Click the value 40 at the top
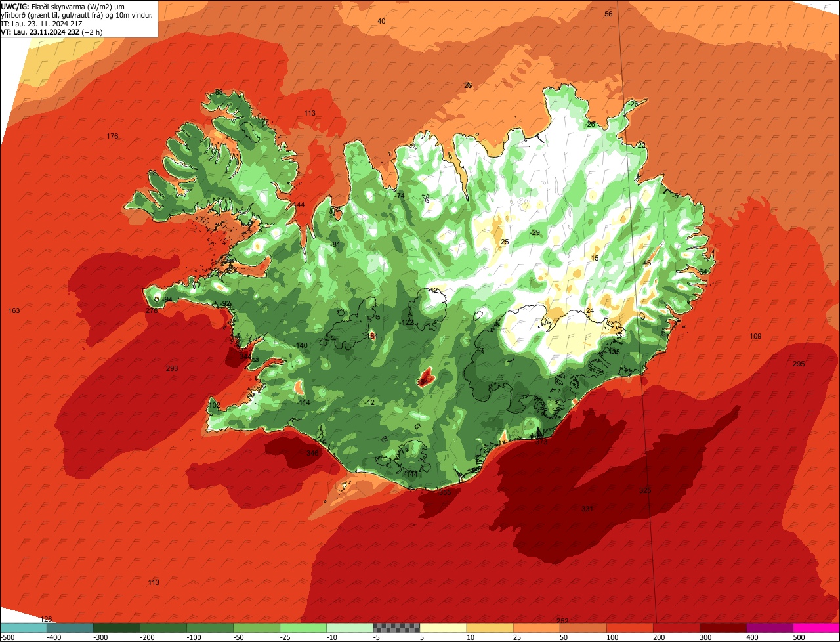 click(x=381, y=21)
